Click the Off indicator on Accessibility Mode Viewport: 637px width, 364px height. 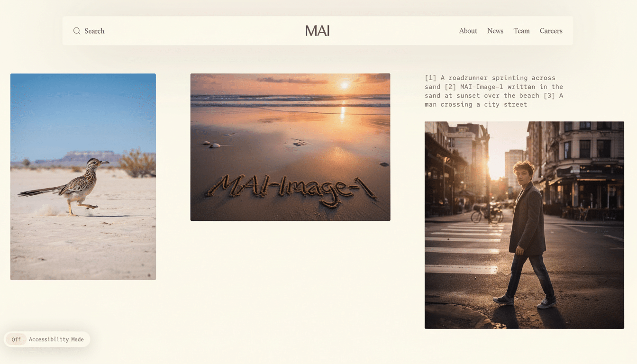tap(16, 339)
